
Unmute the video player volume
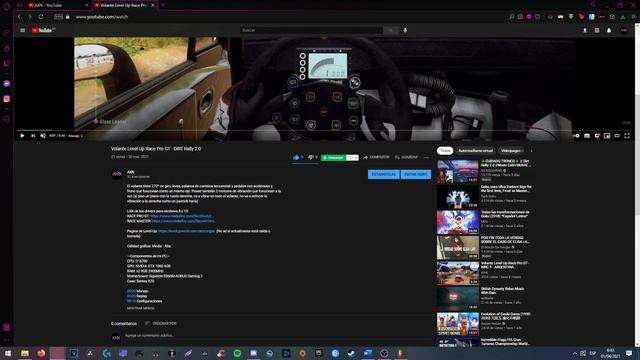pyautogui.click(x=43, y=136)
